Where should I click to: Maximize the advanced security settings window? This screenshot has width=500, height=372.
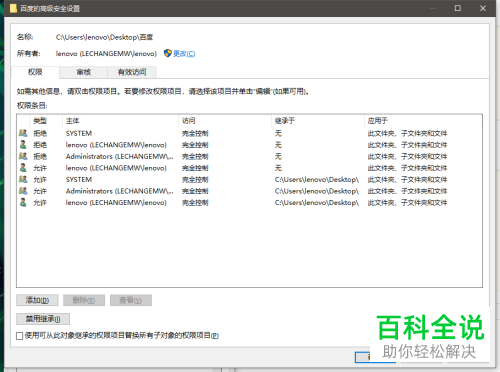coord(458,8)
